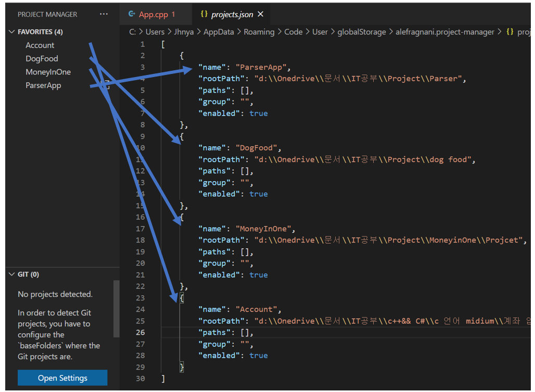Click line number 1 in the gutter
The height and width of the screenshot is (392, 535).
click(143, 44)
